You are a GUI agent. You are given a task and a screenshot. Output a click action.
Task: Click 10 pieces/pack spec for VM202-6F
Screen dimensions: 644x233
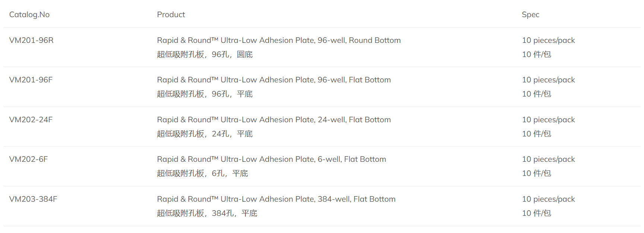coord(548,159)
